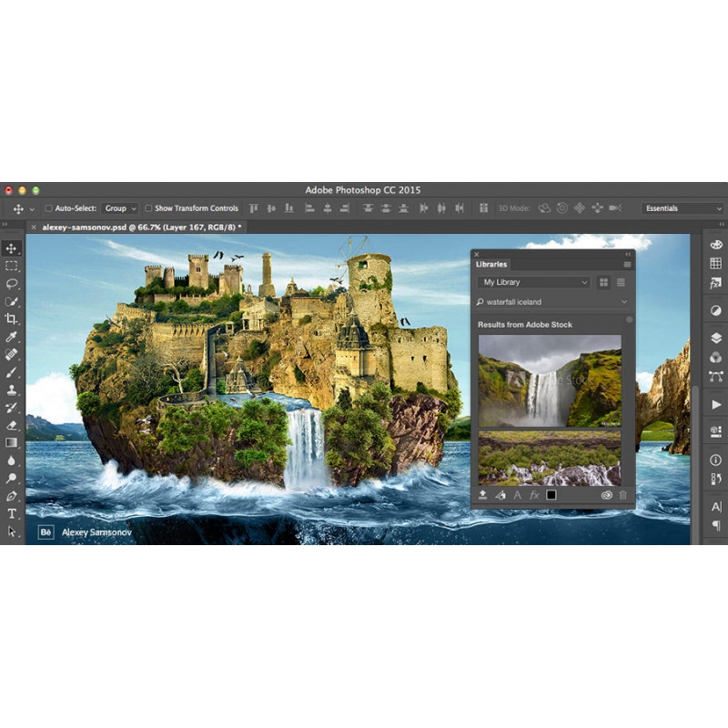Switch Libraries panel to grid view
This screenshot has height=728, width=728.
pos(603,282)
